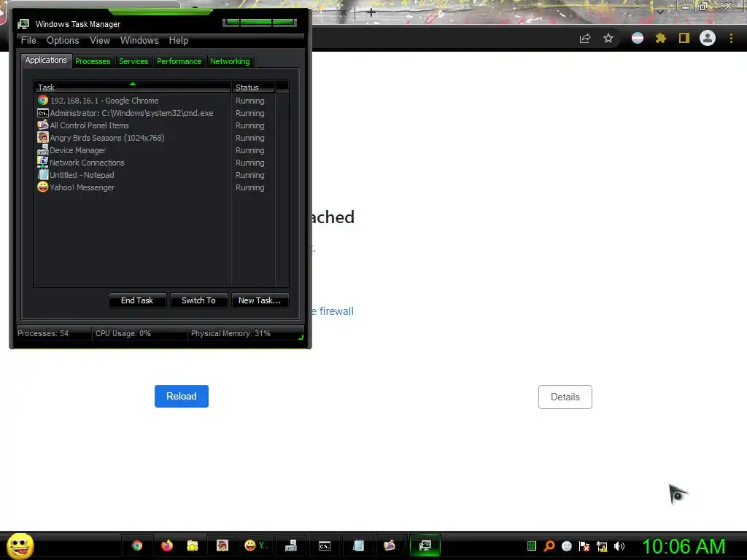
Task: Select the Google Chrome task icon in the list
Action: click(x=43, y=101)
